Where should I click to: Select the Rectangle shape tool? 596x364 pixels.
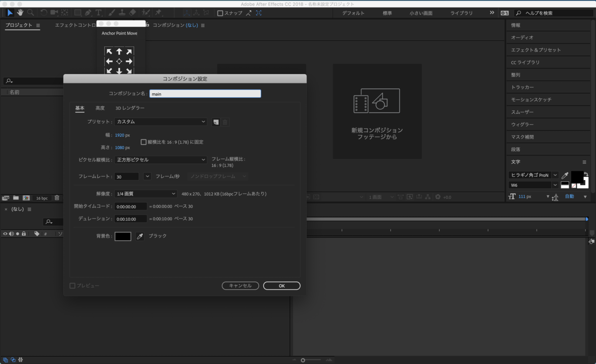[77, 12]
